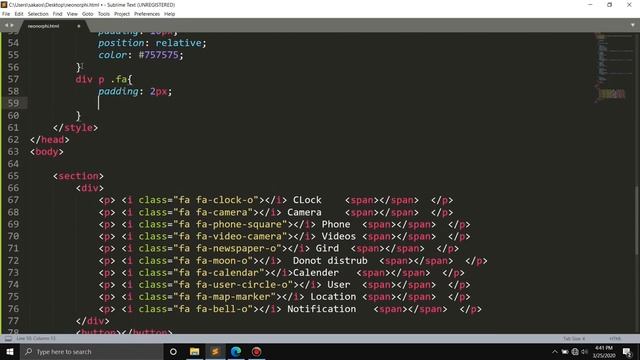Open the Windows Start menu
The width and height of the screenshot is (640, 360).
pos(10,351)
